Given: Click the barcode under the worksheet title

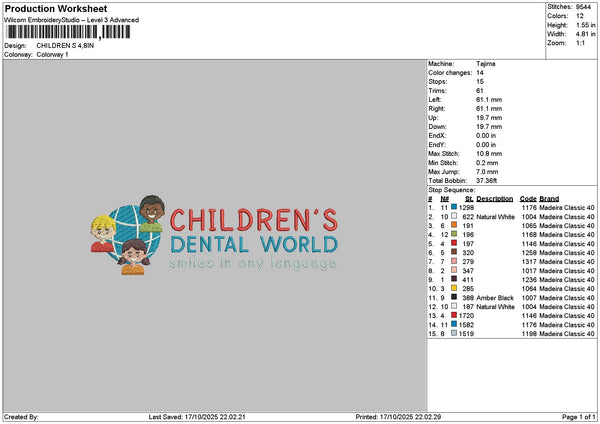Looking at the screenshot, I should tap(68, 32).
